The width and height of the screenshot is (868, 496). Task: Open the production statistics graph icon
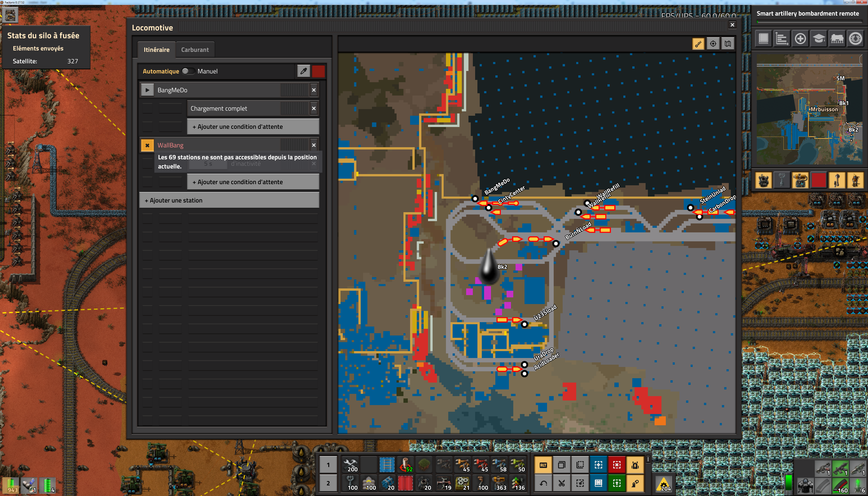point(782,39)
